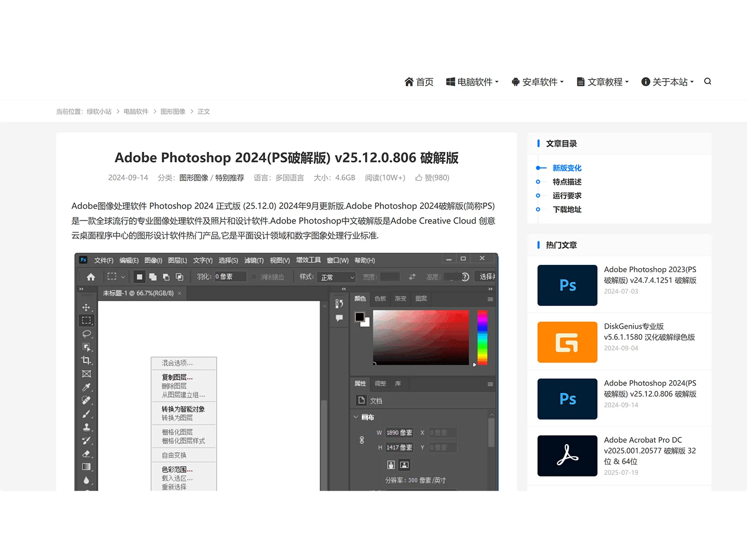This screenshot has height=560, width=747.
Task: Select the Eraser tool
Action: 87,454
